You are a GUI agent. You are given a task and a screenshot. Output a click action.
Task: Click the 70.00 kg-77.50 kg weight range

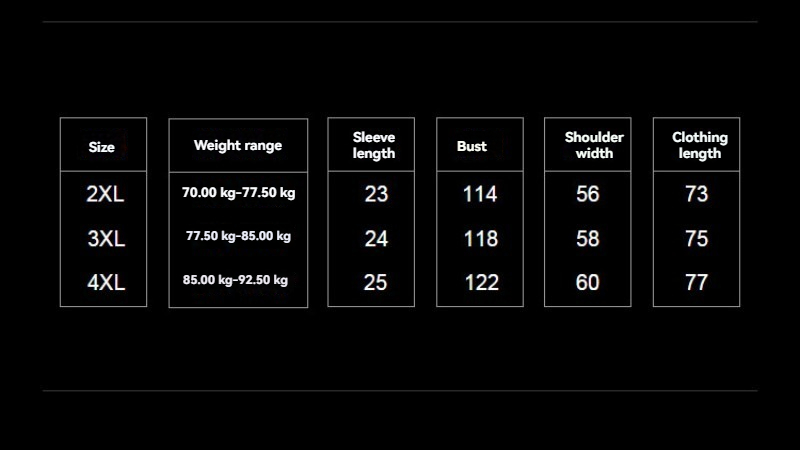(238, 193)
